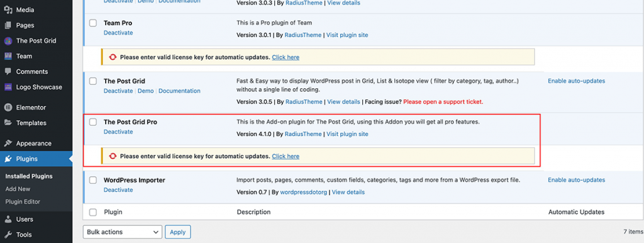The image size is (644, 243).
Task: Click the Logo Showcase sidebar icon
Action: click(x=8, y=87)
